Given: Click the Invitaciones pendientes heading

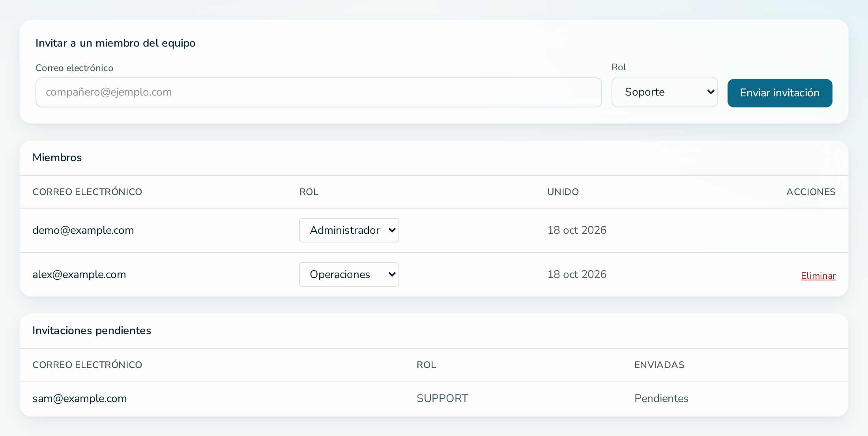Looking at the screenshot, I should coord(92,331).
